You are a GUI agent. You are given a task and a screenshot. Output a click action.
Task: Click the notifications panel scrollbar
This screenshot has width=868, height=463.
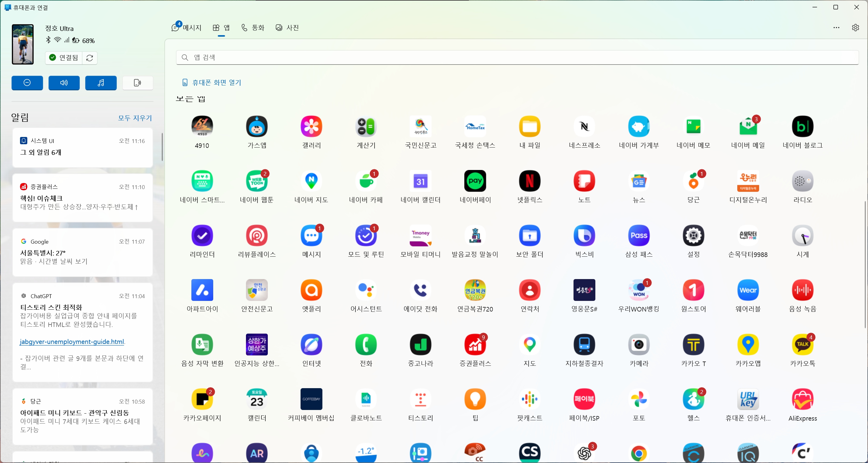click(163, 147)
